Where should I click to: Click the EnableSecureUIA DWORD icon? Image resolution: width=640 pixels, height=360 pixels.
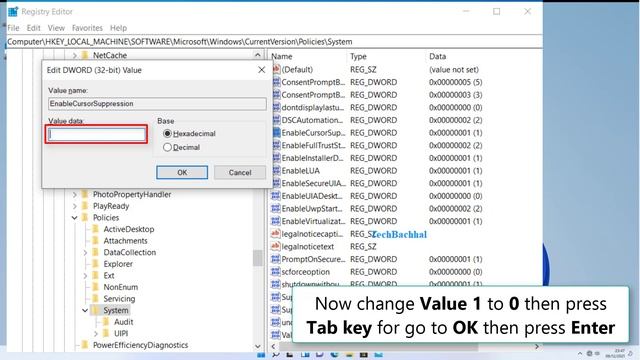[x=276, y=183]
